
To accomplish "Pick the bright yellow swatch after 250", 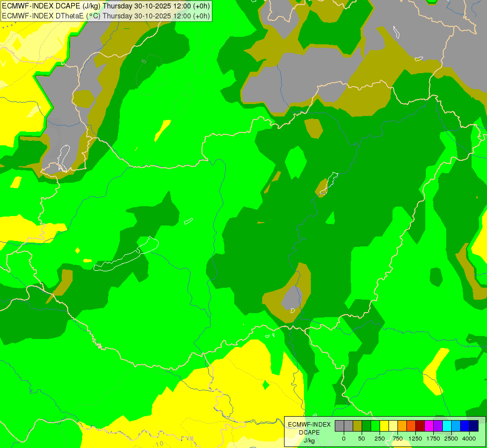I will coord(384,426).
